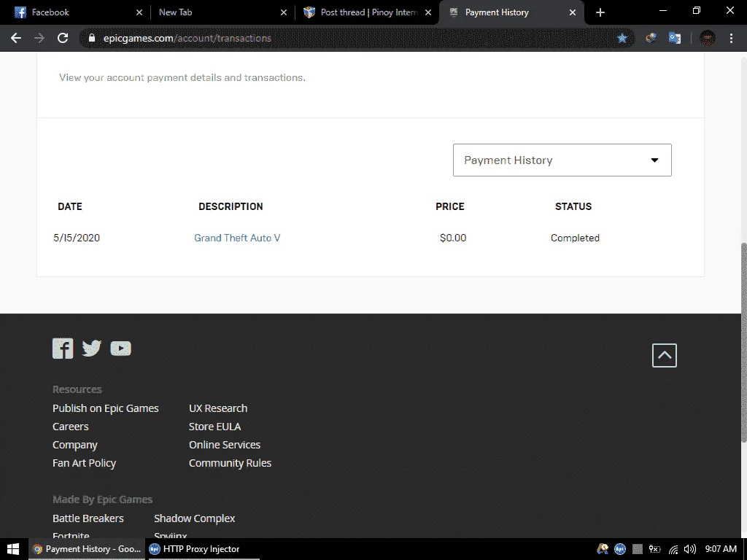Open the Google Translate extension icon
Image resolution: width=747 pixels, height=560 pixels.
click(x=675, y=38)
